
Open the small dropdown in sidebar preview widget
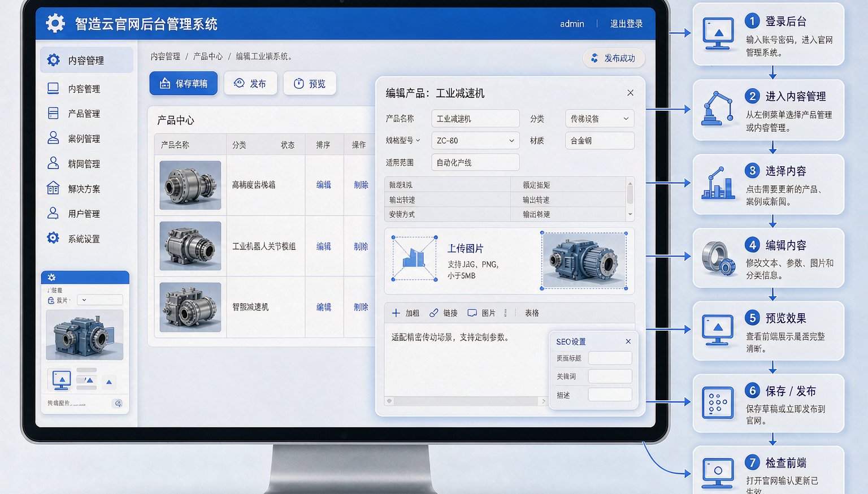point(99,300)
